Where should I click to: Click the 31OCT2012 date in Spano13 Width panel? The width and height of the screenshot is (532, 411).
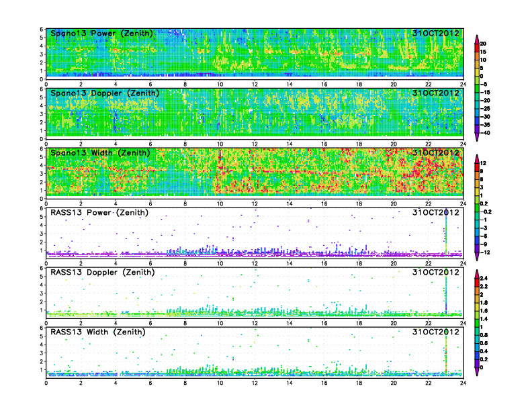click(x=436, y=153)
